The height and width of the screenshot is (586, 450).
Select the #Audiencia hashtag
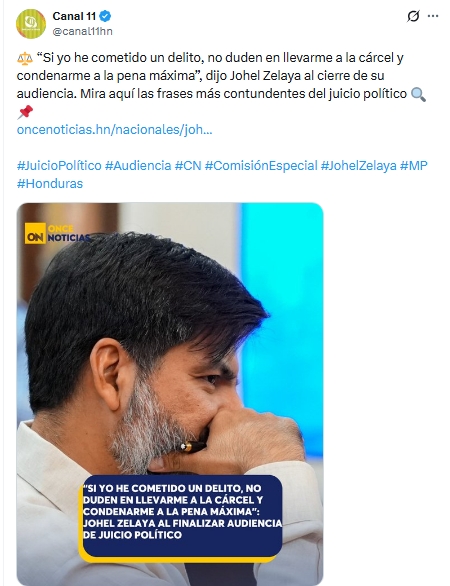pyautogui.click(x=138, y=166)
